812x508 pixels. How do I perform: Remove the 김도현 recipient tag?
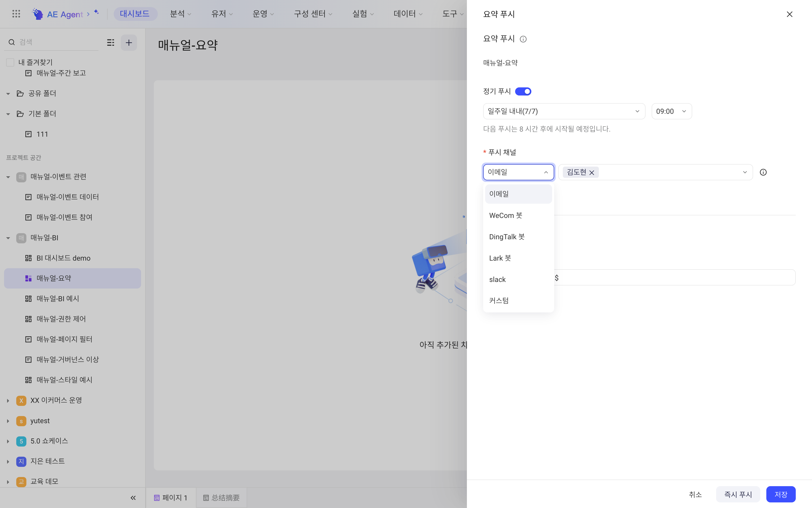tap(591, 173)
